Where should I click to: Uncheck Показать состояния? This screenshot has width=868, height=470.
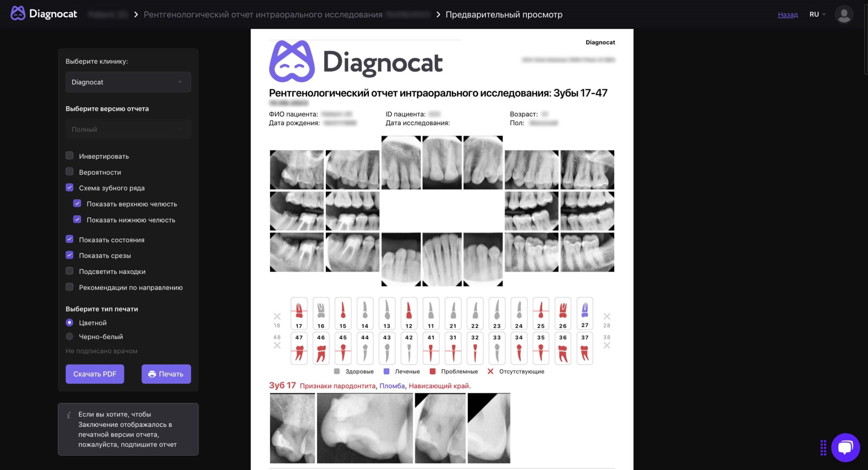click(70, 239)
